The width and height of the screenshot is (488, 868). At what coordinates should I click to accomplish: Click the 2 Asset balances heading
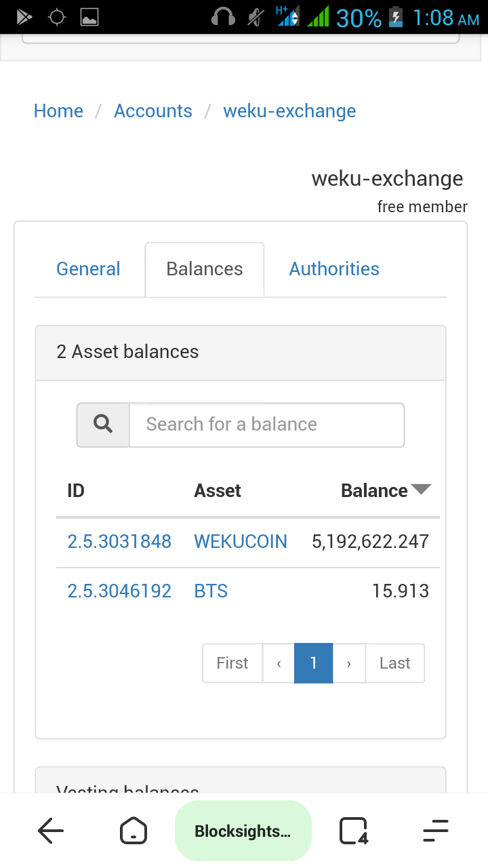[127, 352]
